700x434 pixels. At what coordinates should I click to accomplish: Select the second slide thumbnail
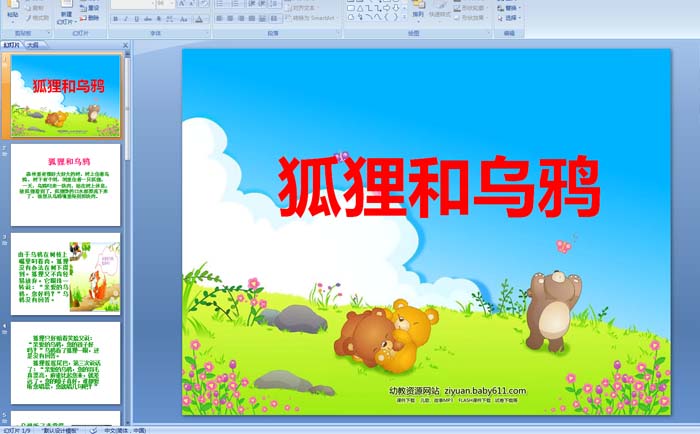pyautogui.click(x=66, y=183)
